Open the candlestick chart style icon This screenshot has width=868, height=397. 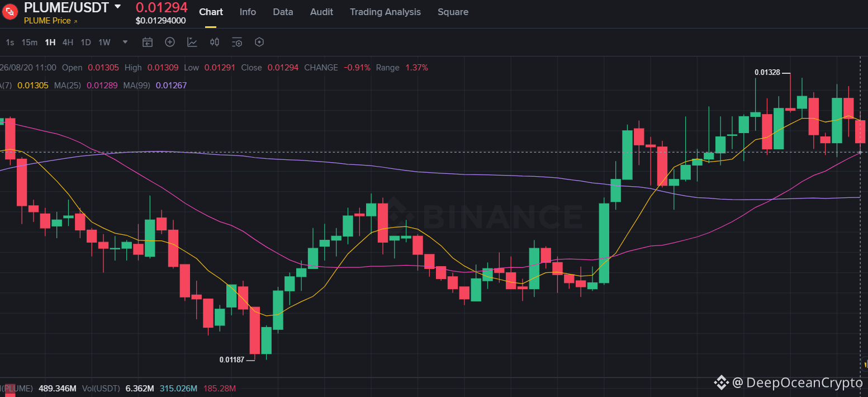pos(215,42)
